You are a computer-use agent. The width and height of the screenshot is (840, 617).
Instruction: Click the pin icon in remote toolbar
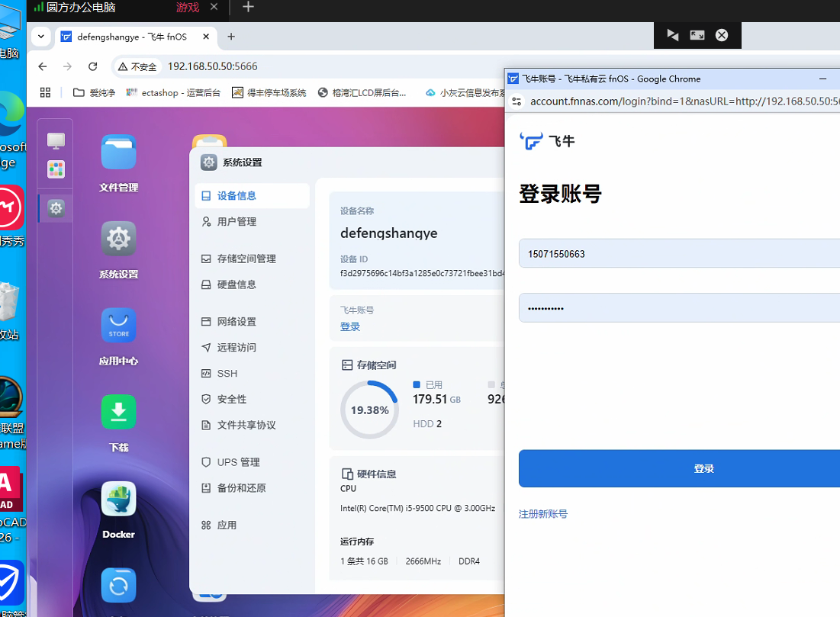tap(672, 35)
